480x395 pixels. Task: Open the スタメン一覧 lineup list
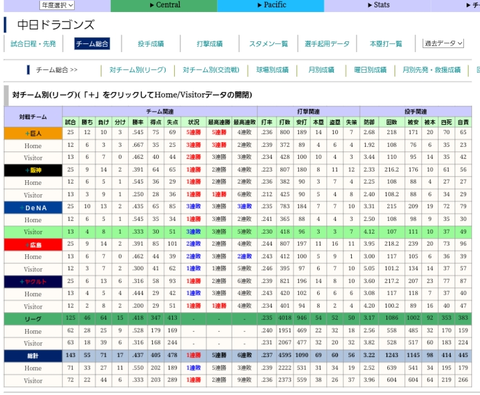click(268, 44)
